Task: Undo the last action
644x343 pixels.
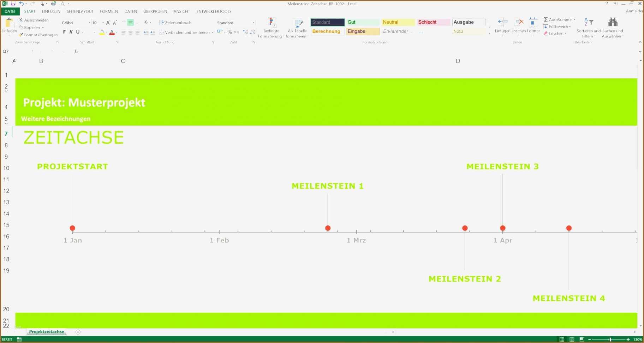Action: pos(22,4)
